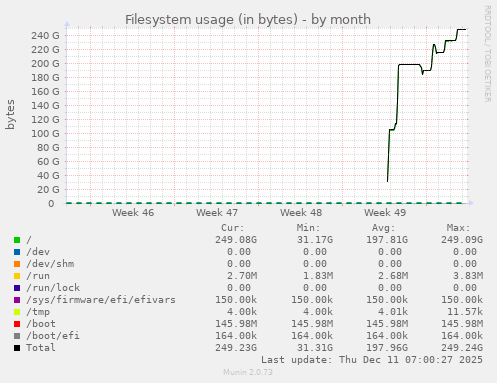This screenshot has width=497, height=383.
Task: Click the max value 249.09G for /
Action: point(462,240)
